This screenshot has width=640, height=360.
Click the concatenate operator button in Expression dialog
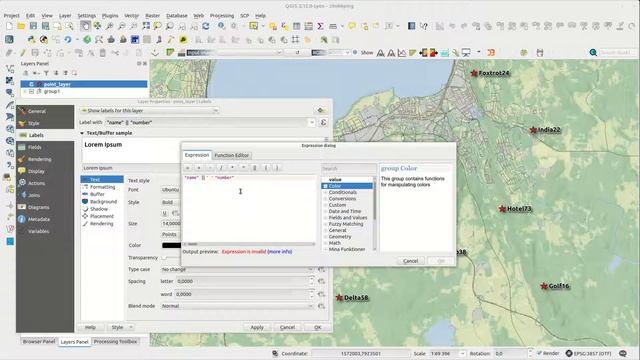point(255,168)
